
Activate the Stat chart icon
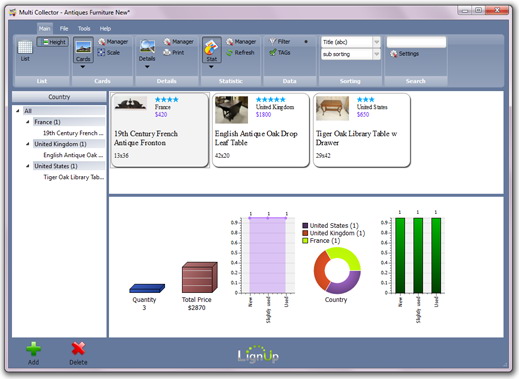211,47
